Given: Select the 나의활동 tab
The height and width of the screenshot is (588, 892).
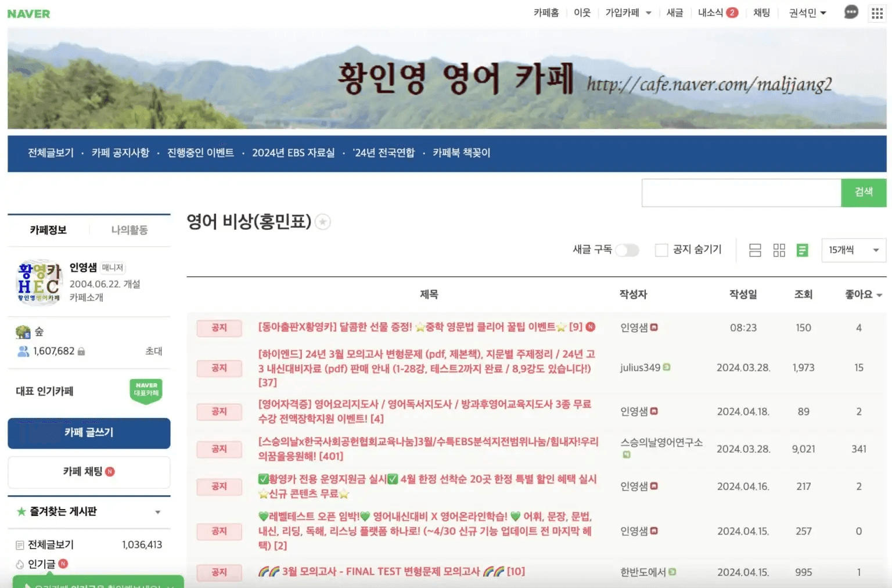Looking at the screenshot, I should [x=130, y=230].
